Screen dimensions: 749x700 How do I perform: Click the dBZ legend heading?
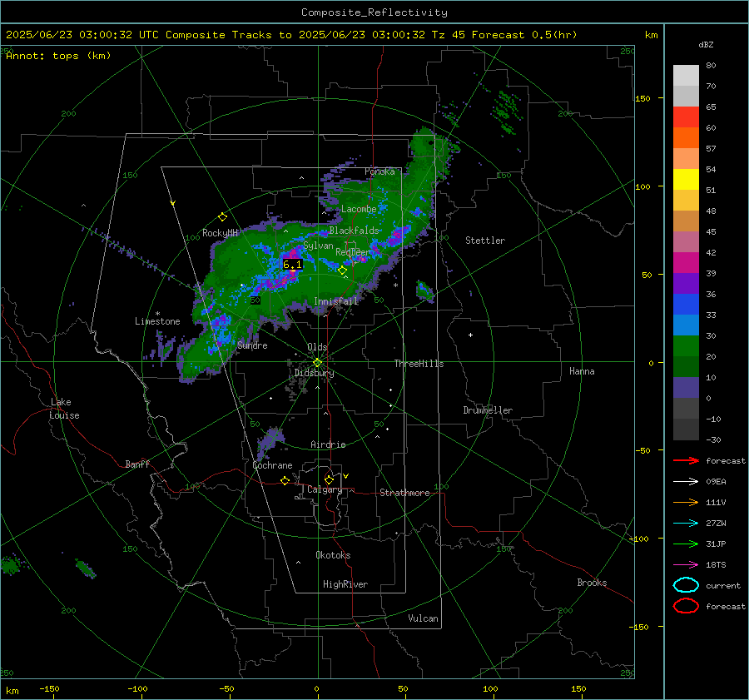(706, 44)
